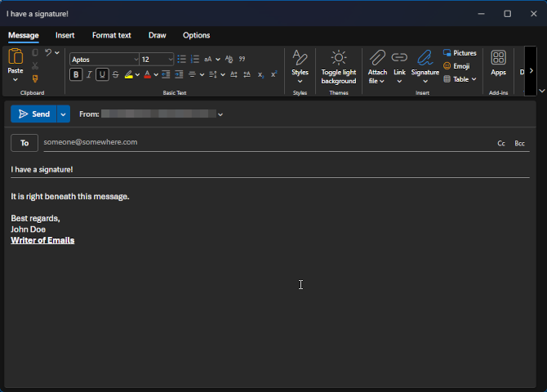Viewport: 547px width, 392px height.
Task: Click the Attach file paperclip icon
Action: (377, 58)
